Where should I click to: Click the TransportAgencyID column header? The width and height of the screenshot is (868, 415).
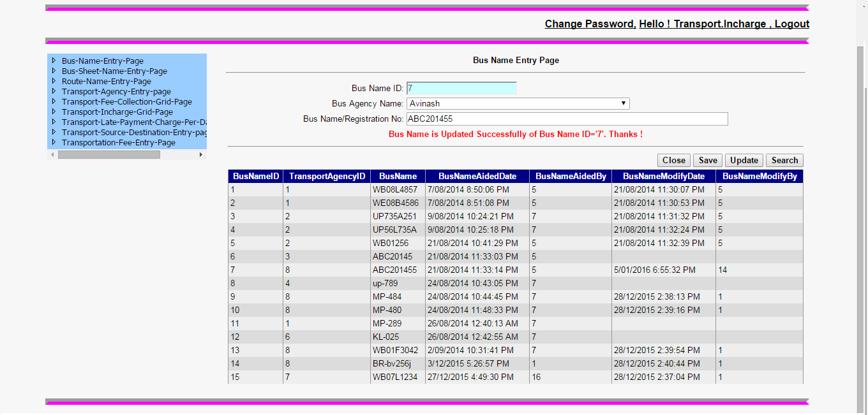tap(327, 177)
